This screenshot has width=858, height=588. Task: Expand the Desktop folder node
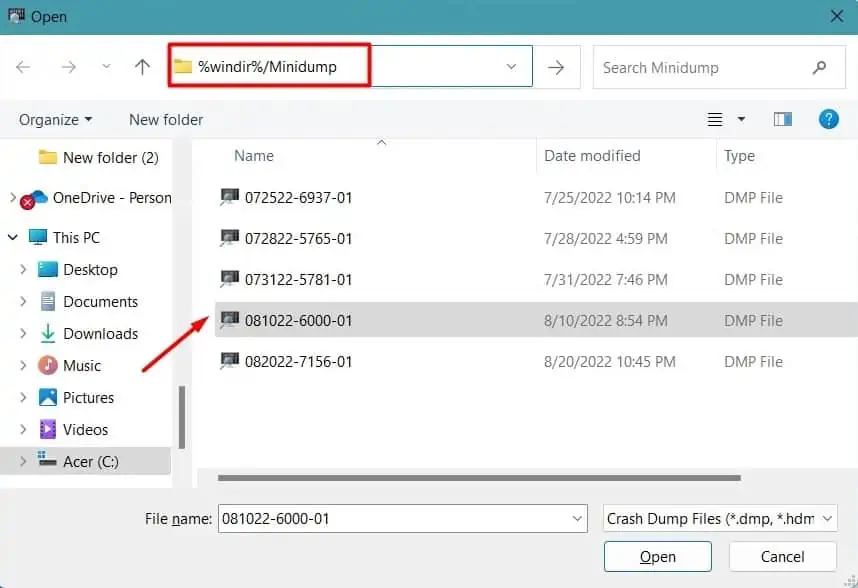point(23,269)
